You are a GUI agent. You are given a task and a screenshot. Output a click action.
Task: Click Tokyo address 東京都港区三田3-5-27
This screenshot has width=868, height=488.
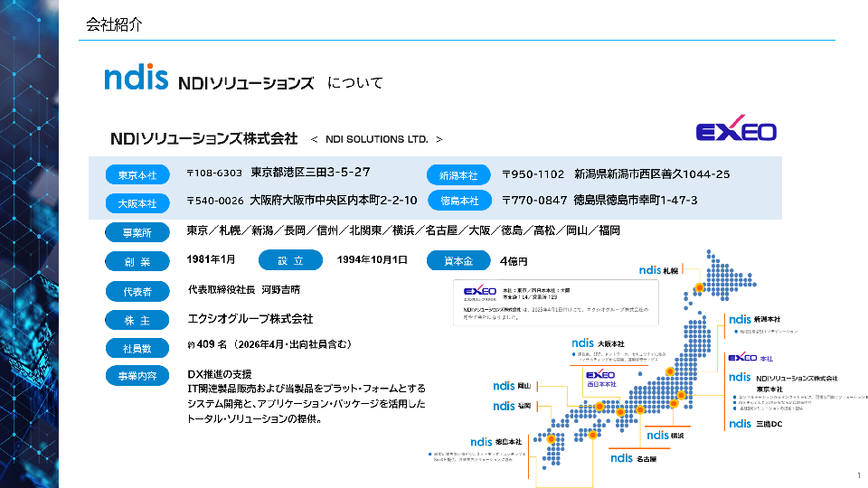pyautogui.click(x=310, y=172)
